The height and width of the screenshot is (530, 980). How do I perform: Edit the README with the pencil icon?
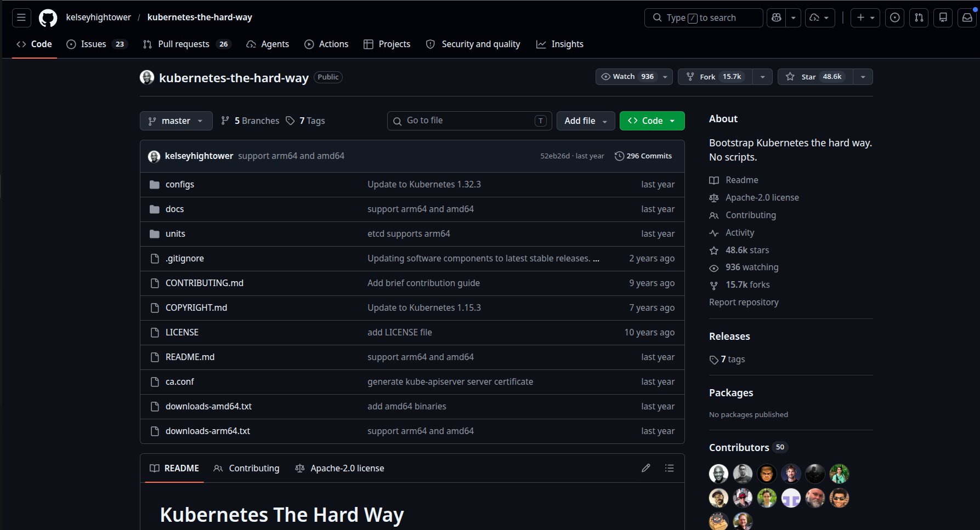[x=646, y=468]
